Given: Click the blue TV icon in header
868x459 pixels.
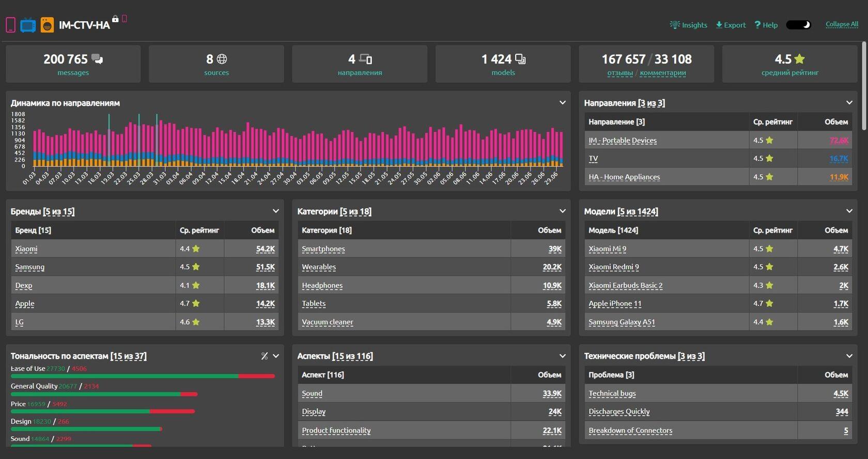Looking at the screenshot, I should pos(28,25).
